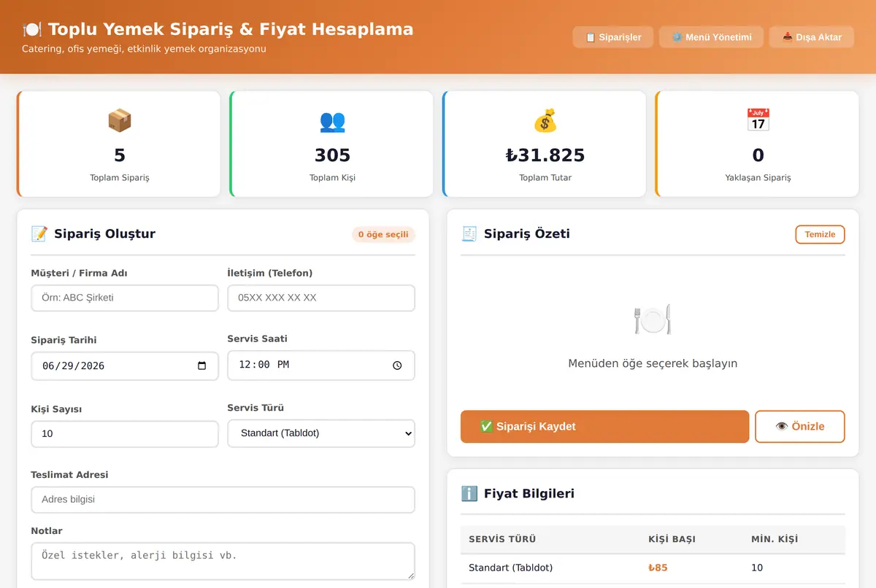This screenshot has height=588, width=876.
Task: Click the Servis Saati time field
Action: [x=321, y=365]
